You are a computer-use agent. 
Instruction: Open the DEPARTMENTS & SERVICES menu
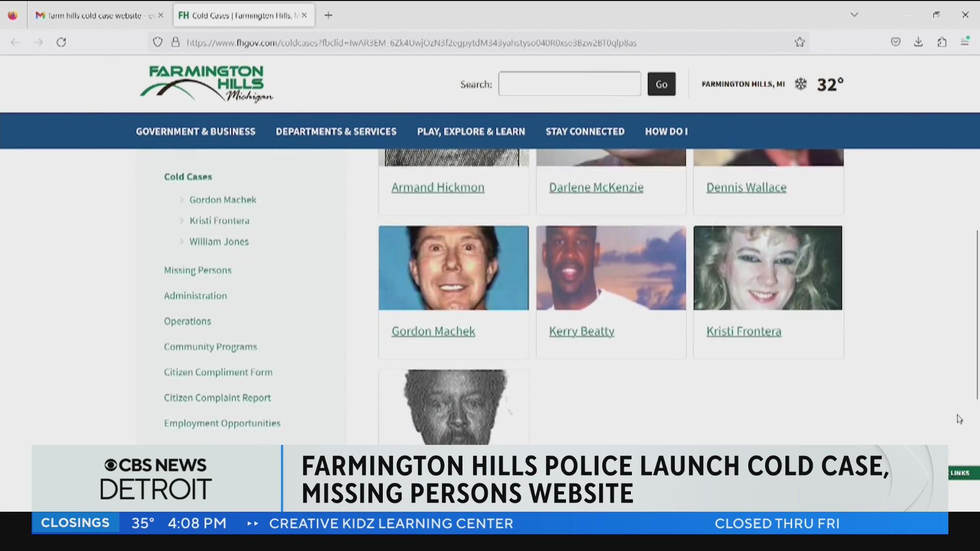click(336, 131)
